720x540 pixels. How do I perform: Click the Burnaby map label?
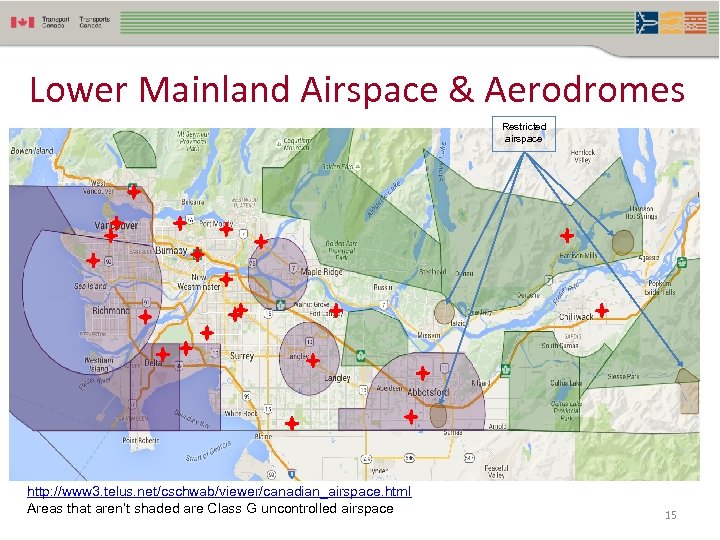click(x=171, y=251)
